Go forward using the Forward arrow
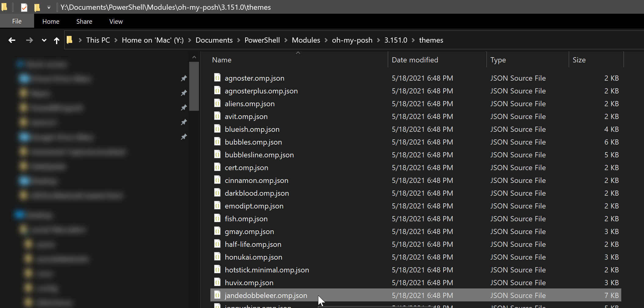 (x=29, y=40)
